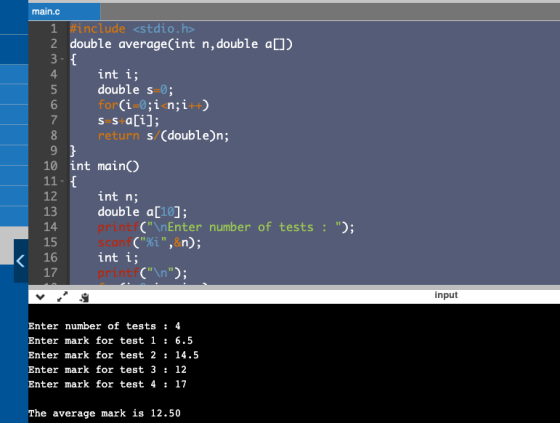Click 'int i;' on line 4

[x=118, y=74]
